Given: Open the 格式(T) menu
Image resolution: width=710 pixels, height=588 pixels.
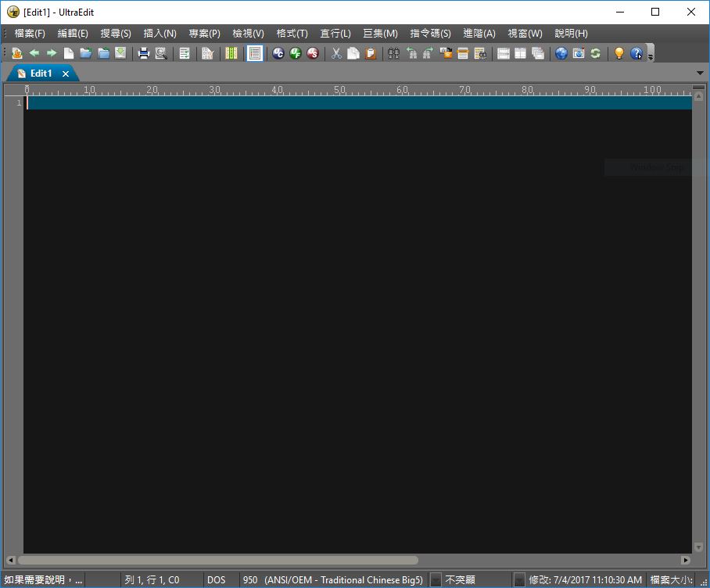Looking at the screenshot, I should pos(292,34).
